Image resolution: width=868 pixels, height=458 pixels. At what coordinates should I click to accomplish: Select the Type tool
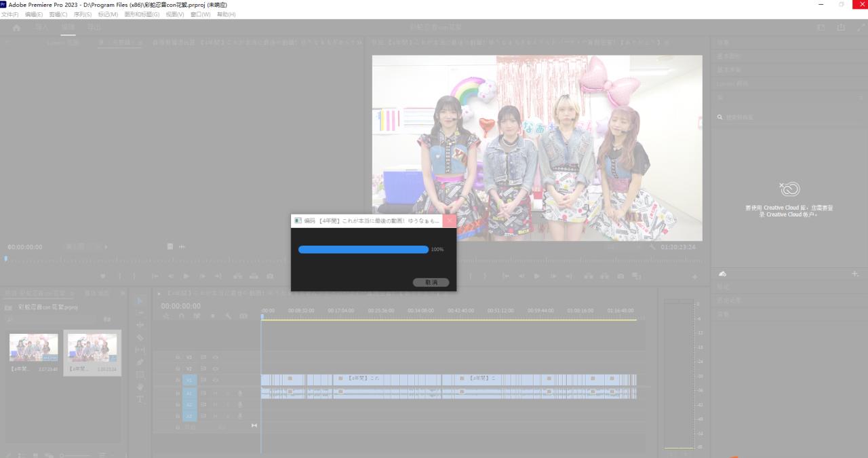pyautogui.click(x=140, y=399)
